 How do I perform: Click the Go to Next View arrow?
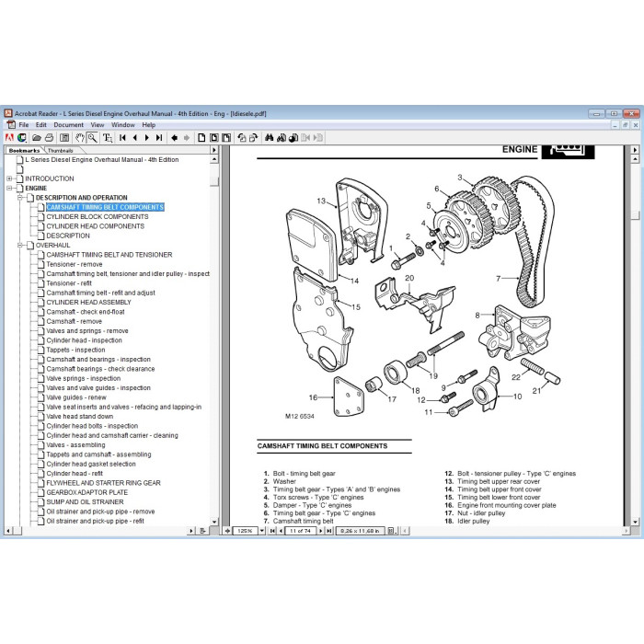(187, 138)
